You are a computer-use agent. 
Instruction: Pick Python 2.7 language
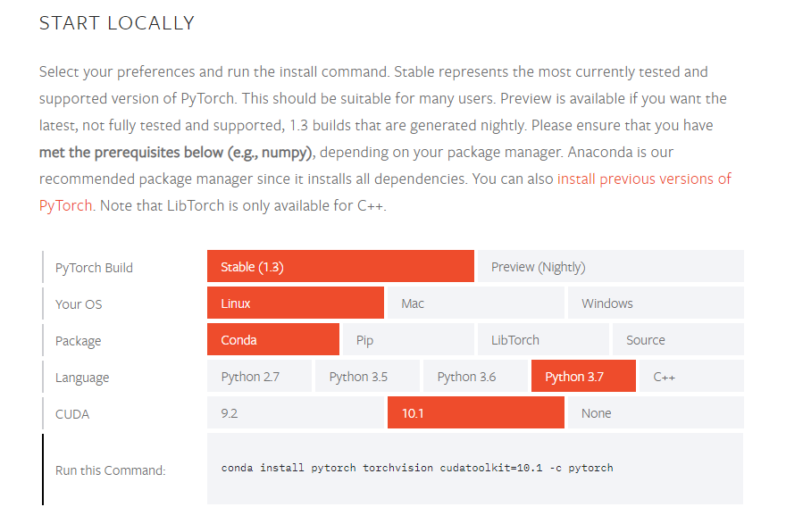coord(259,376)
